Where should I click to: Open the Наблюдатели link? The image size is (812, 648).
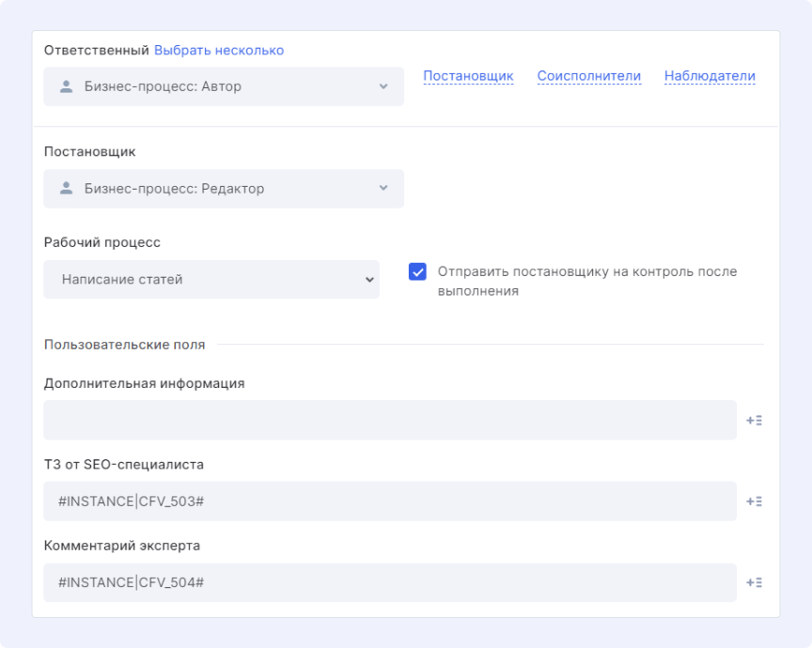pos(710,76)
